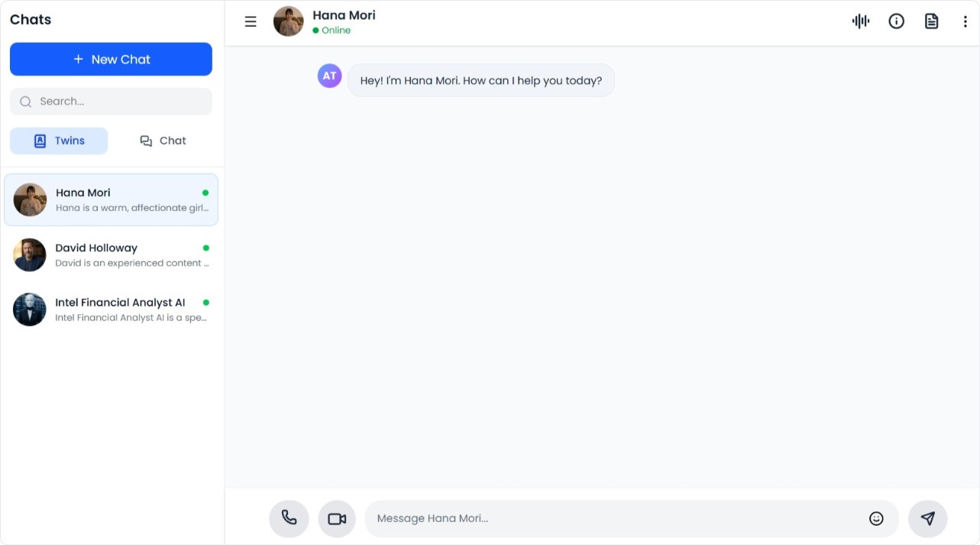Viewport: 980px width, 545px height.
Task: Click the message input field
Action: click(x=611, y=518)
